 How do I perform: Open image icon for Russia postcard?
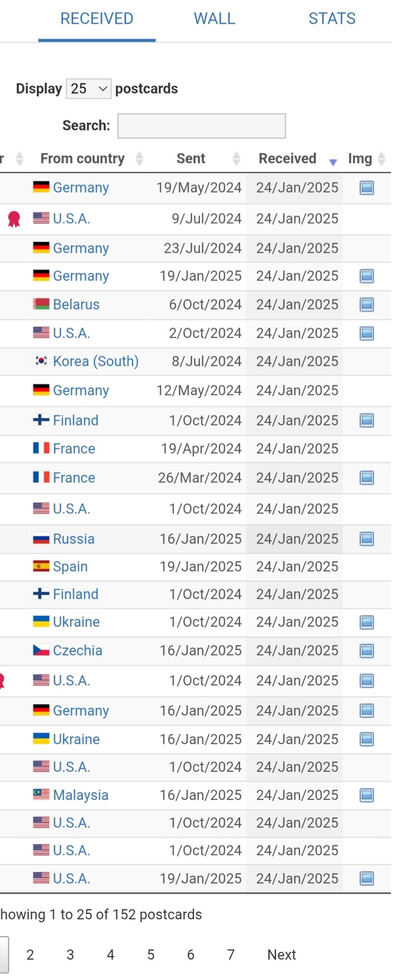[x=366, y=539]
